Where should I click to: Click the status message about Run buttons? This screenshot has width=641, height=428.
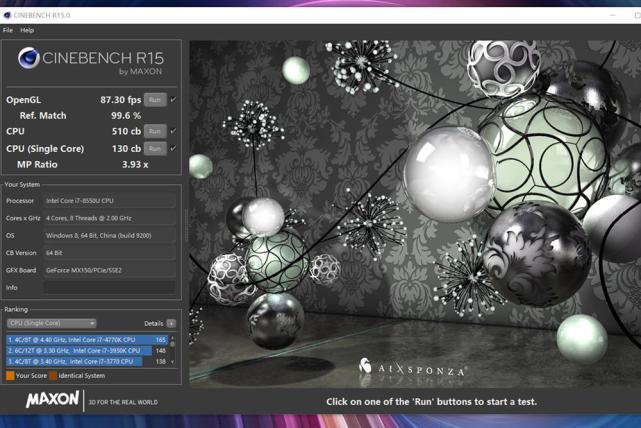coord(431,402)
